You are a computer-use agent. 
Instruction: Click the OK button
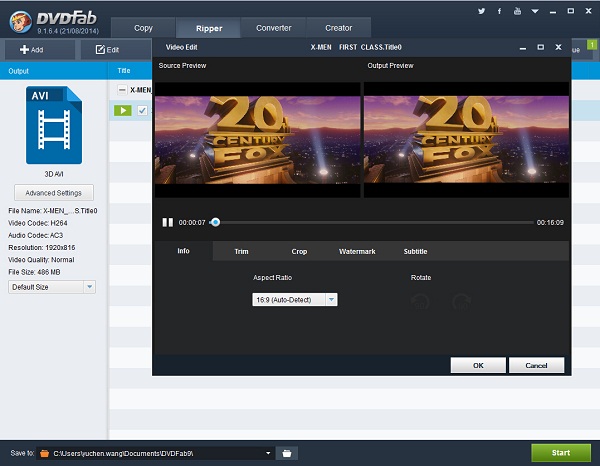(x=478, y=365)
